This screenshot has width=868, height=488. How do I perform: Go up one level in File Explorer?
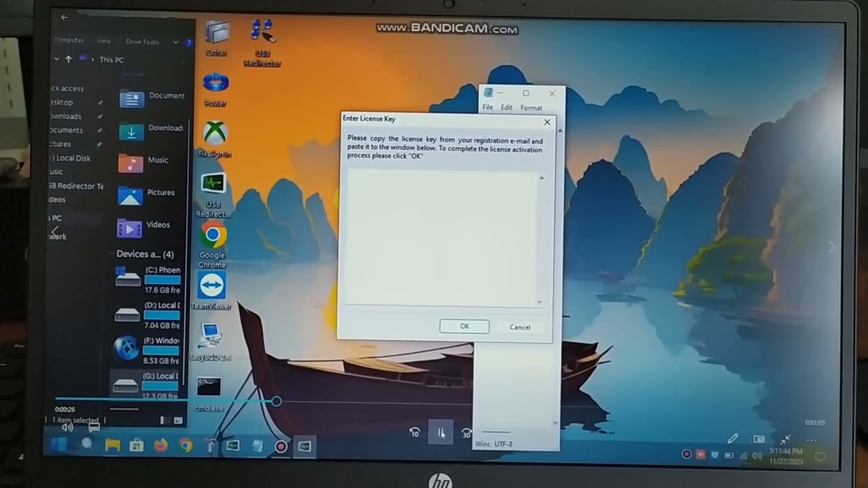point(68,59)
